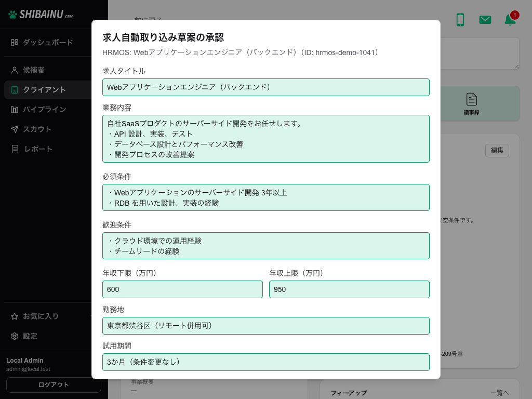This screenshot has width=532, height=399.
Task: Open the mobile phone icon in header
Action: tap(460, 20)
